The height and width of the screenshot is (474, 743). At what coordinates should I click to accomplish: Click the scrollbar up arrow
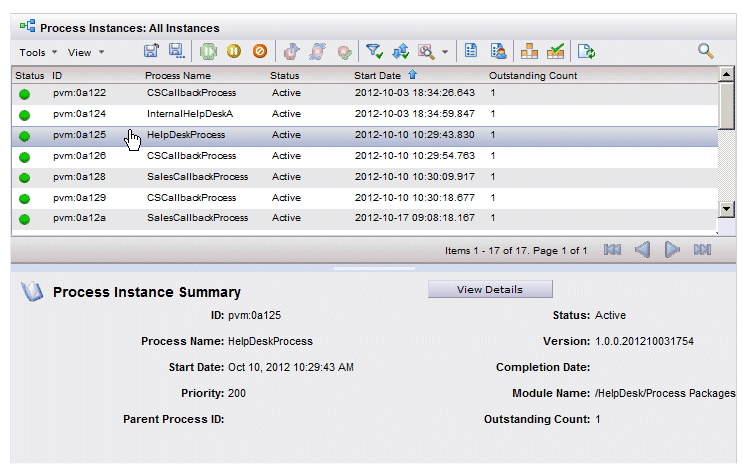point(726,74)
